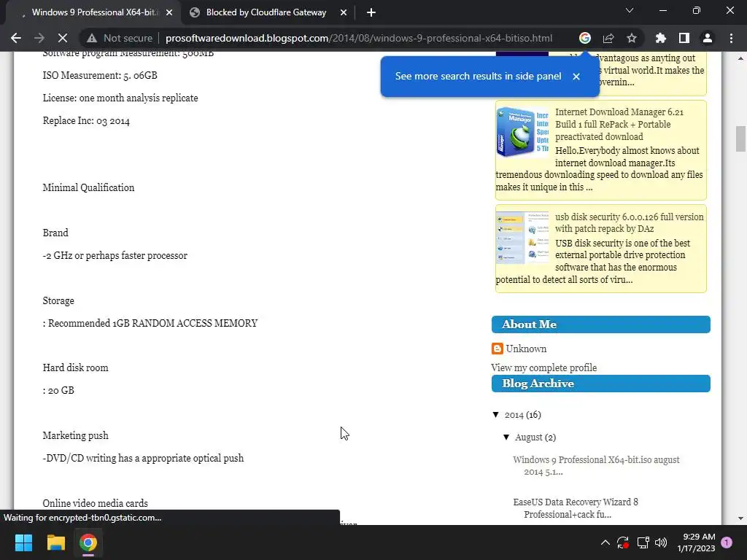Open the August archive link

pos(528,437)
